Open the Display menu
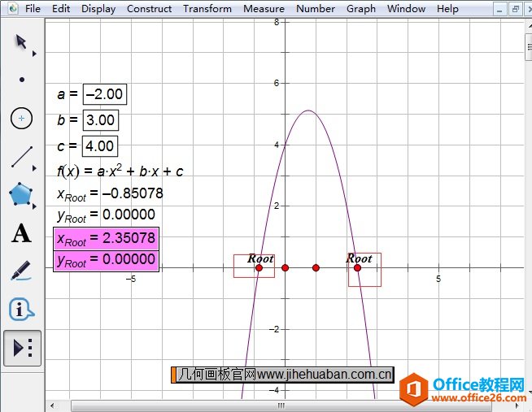 [98, 8]
